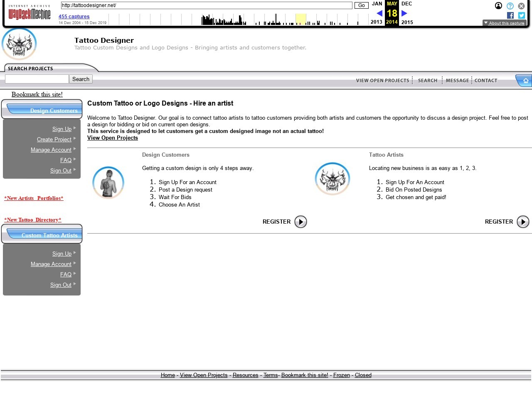Screen dimensions: 532x399
Task: Click the Tattoo Designer skull logo
Action: (x=19, y=44)
